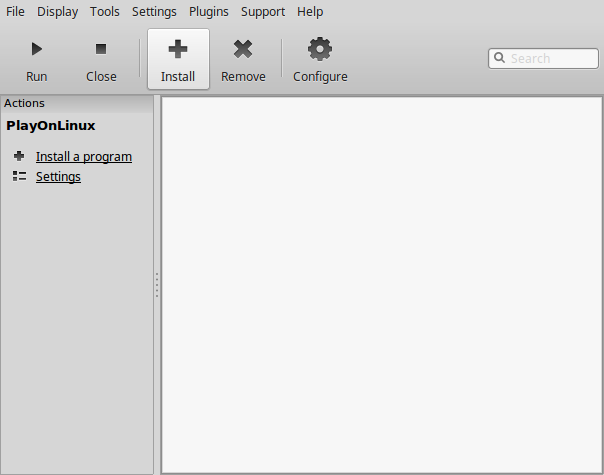Viewport: 604px width, 475px height.
Task: Open Configure with the gear icon
Action: click(x=320, y=49)
